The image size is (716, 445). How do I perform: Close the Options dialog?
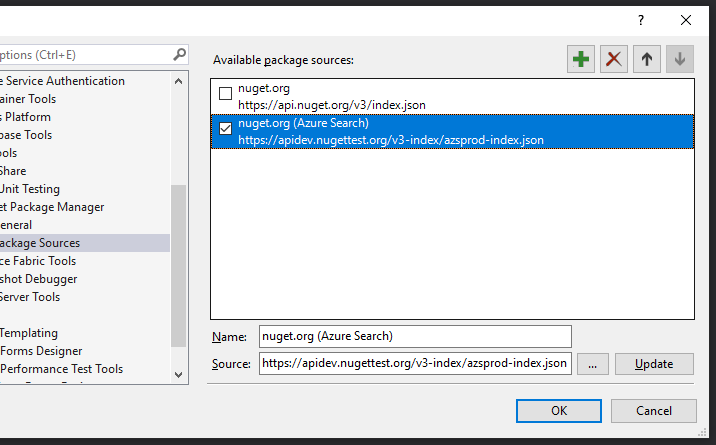(x=686, y=20)
